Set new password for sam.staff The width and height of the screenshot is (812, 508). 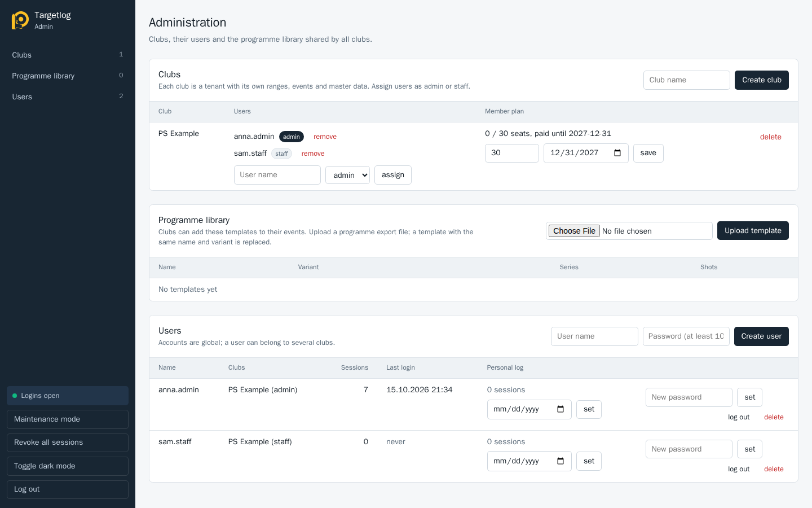tap(749, 449)
